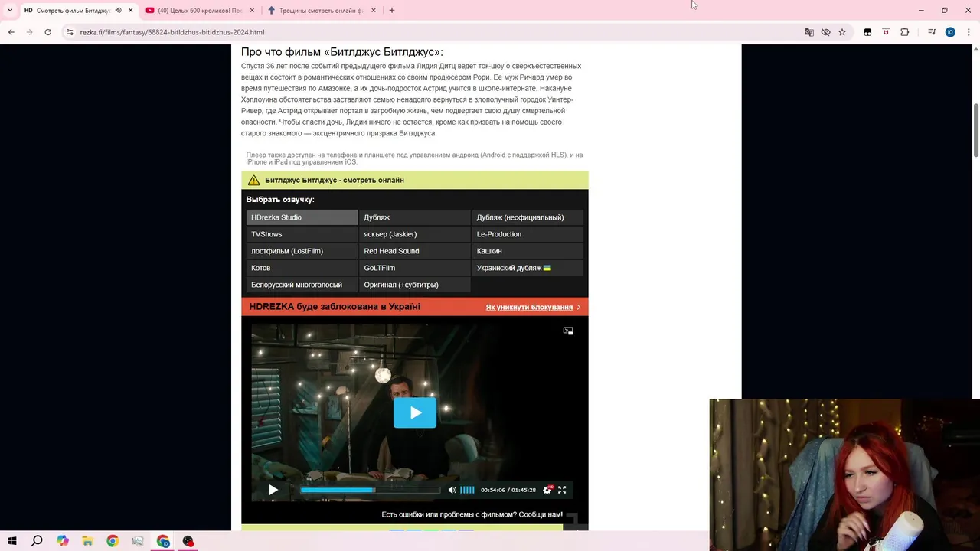980x551 pixels.
Task: Choose the Дубляж voiceover option
Action: pyautogui.click(x=414, y=217)
